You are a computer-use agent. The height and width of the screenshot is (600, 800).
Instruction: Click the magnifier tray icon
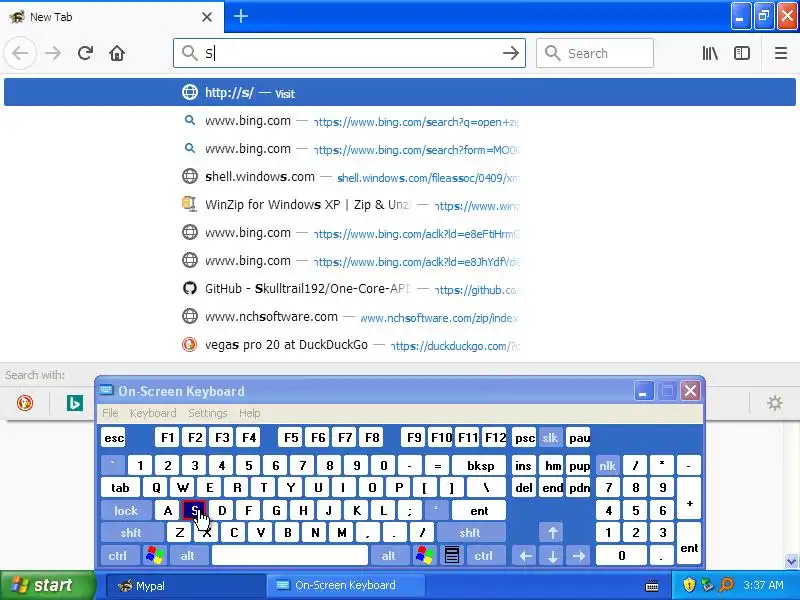coord(726,585)
